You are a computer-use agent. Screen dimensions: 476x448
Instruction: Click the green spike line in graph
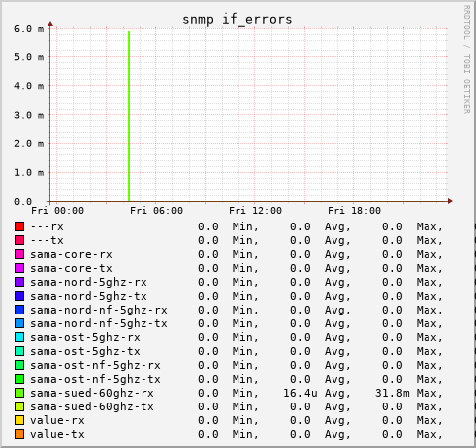pos(129,116)
